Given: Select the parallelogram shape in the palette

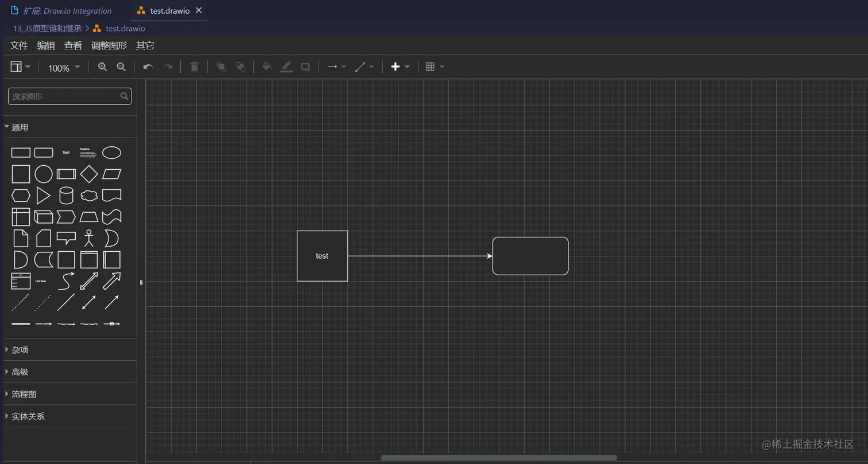Looking at the screenshot, I should (111, 174).
